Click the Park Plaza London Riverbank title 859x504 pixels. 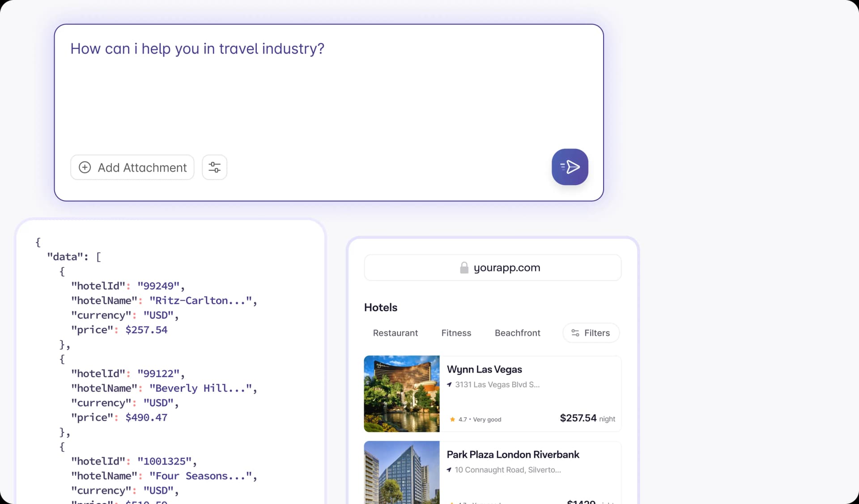pyautogui.click(x=513, y=454)
